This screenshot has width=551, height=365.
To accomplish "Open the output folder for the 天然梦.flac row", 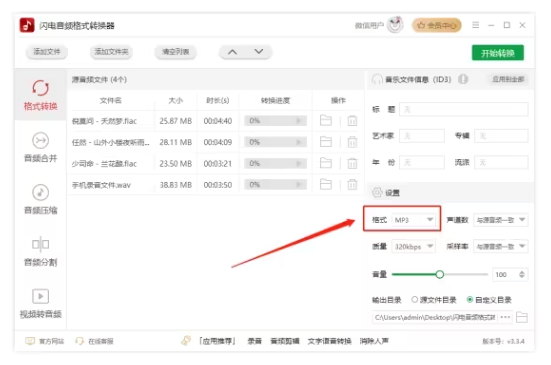I will click(326, 120).
